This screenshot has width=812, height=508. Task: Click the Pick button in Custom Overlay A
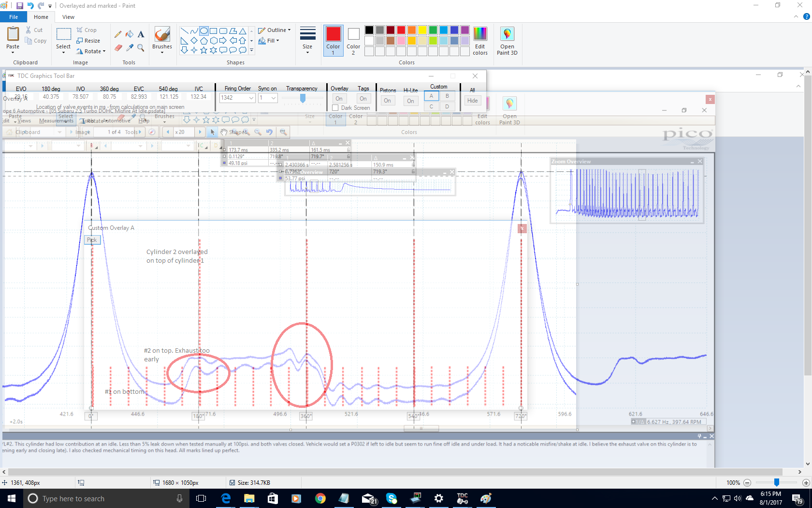click(92, 240)
